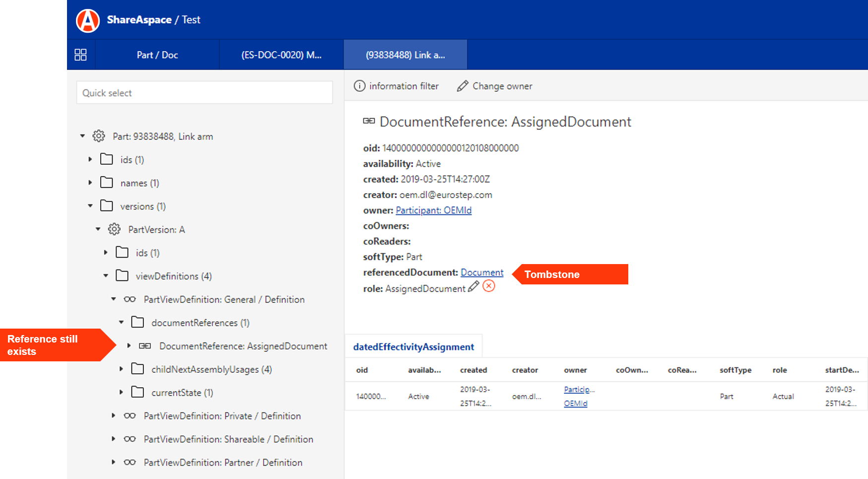Click the Quick select input field
This screenshot has width=868, height=479.
tap(204, 93)
